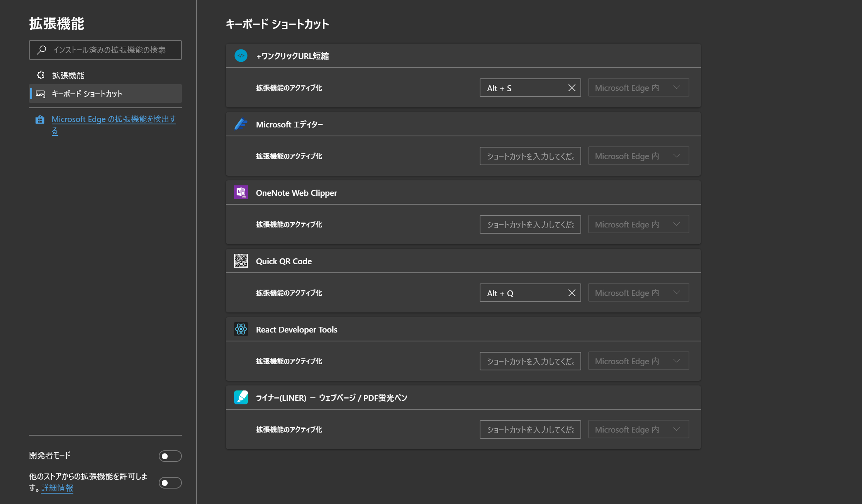Open Microsoft Edge の拡張機能を検出する link
This screenshot has width=862, height=504.
point(114,119)
